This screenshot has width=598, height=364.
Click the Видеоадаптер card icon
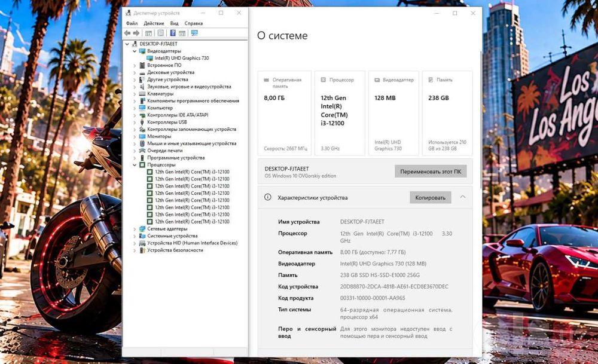377,80
